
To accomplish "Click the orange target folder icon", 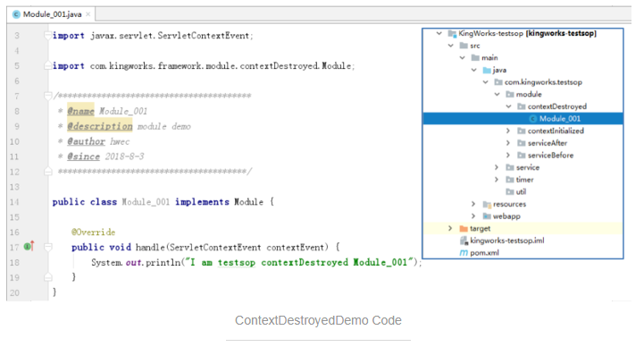I will click(x=464, y=229).
